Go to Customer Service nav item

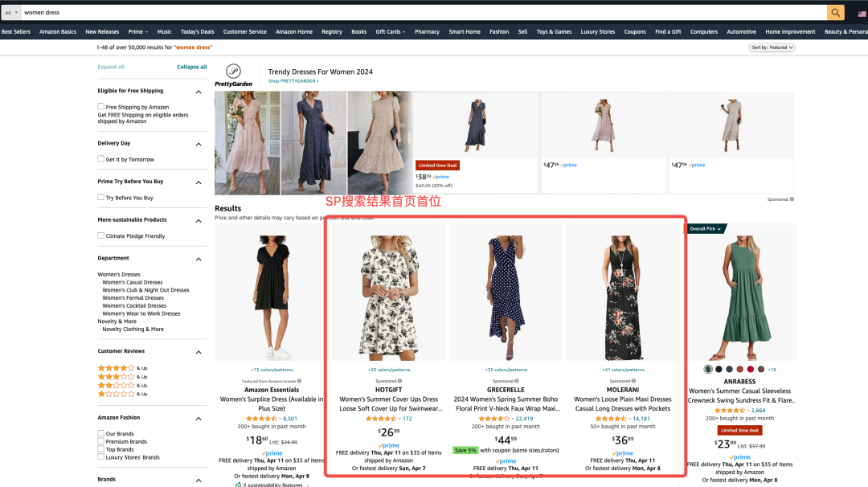pos(244,32)
